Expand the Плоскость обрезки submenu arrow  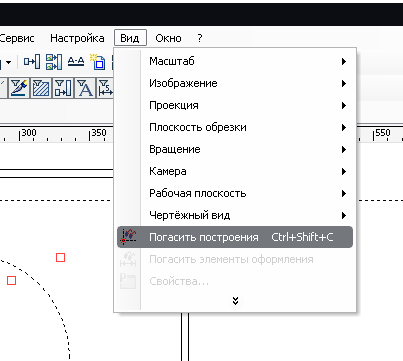click(x=344, y=127)
